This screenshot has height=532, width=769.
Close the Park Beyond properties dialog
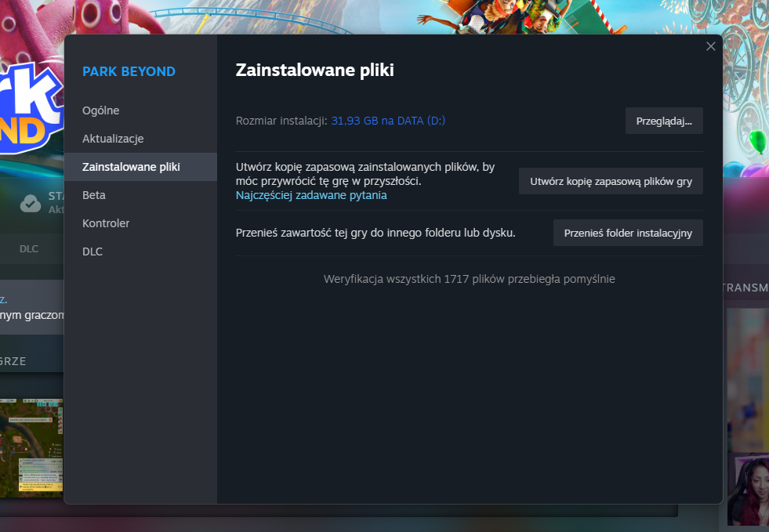[711, 46]
